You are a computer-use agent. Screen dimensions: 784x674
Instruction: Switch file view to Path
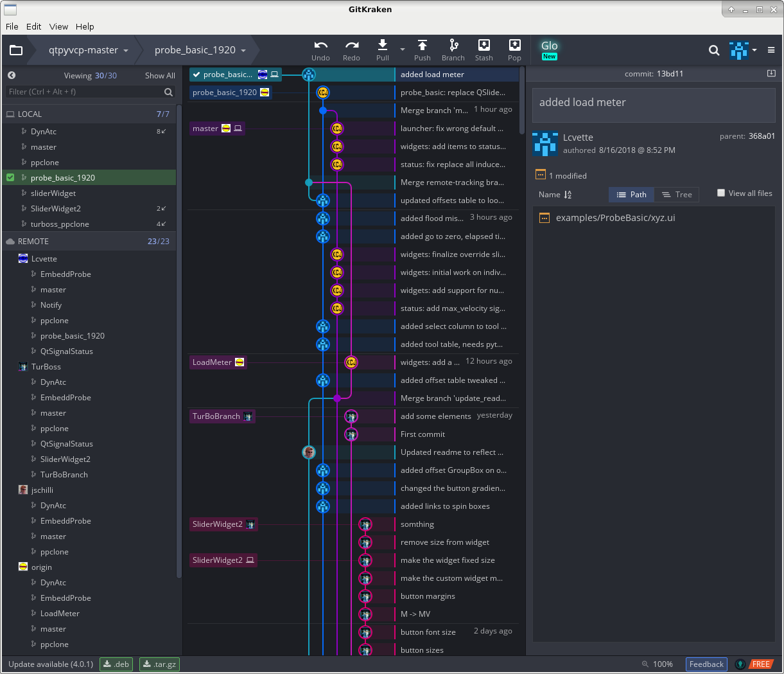632,195
